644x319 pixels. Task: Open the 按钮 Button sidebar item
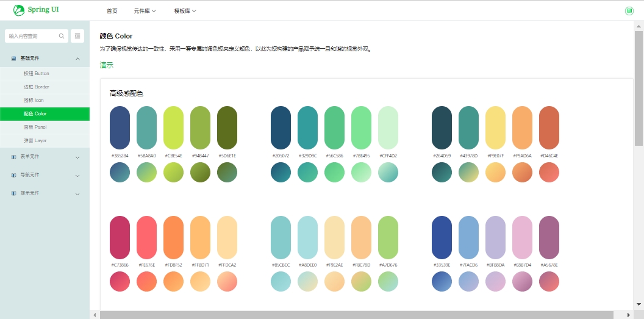tap(45, 73)
